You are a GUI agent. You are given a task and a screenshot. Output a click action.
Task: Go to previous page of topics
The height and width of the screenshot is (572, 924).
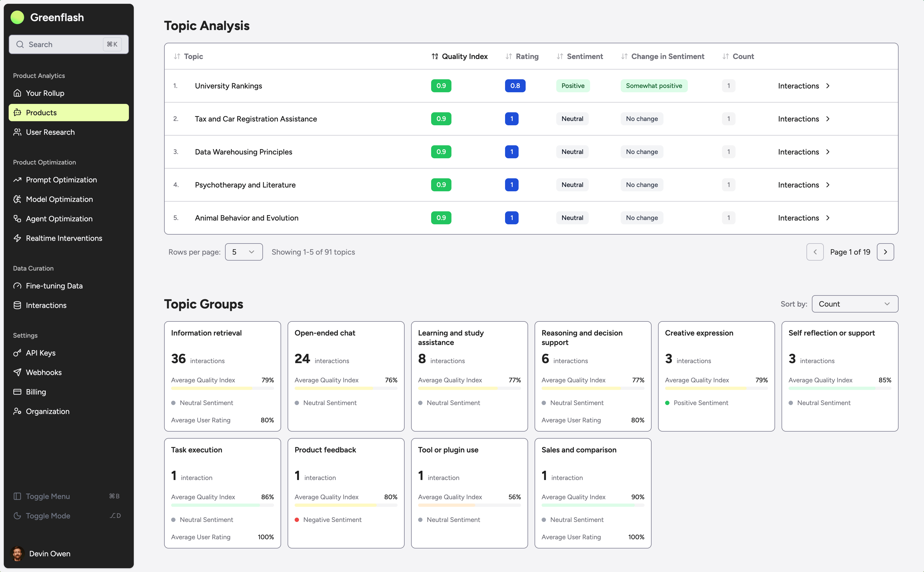tap(815, 252)
